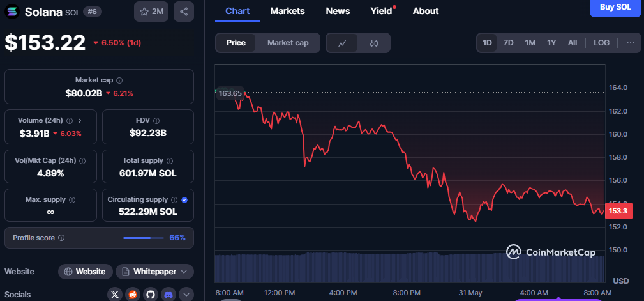Click the Market cap info icon
The width and height of the screenshot is (644, 301).
coord(119,80)
